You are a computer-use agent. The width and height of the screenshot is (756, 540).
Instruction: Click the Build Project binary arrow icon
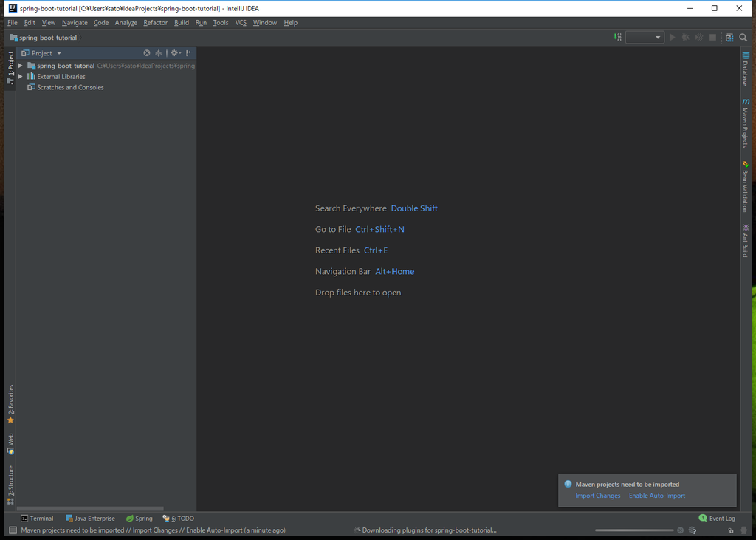click(x=618, y=37)
